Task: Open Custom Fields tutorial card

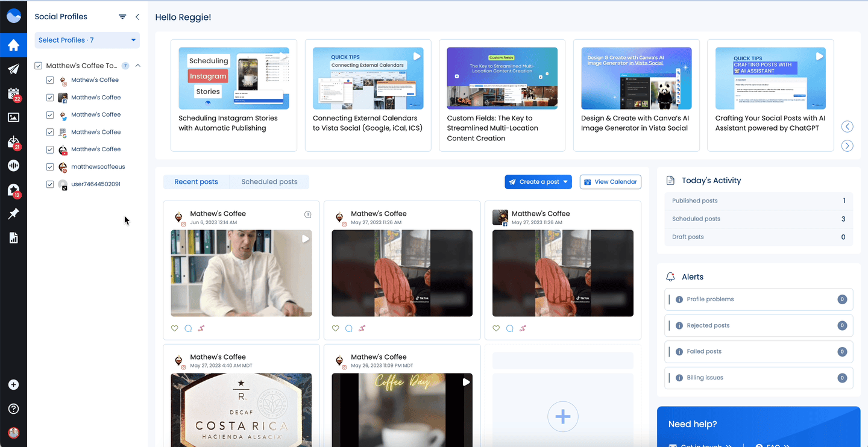Action: (x=502, y=95)
